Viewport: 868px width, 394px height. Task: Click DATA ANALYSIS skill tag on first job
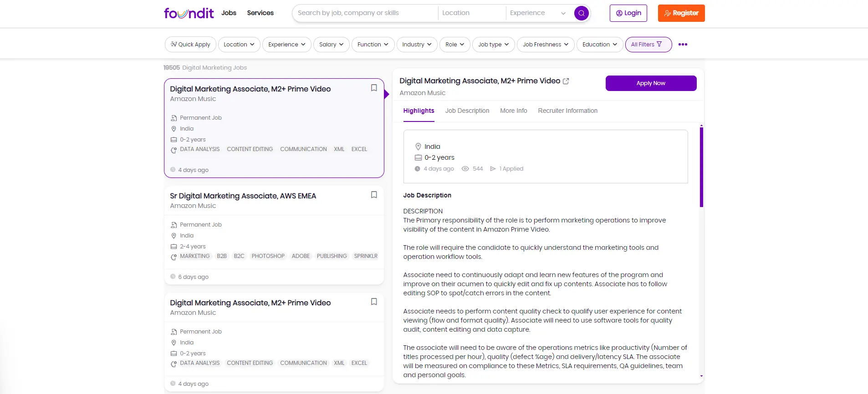(199, 149)
